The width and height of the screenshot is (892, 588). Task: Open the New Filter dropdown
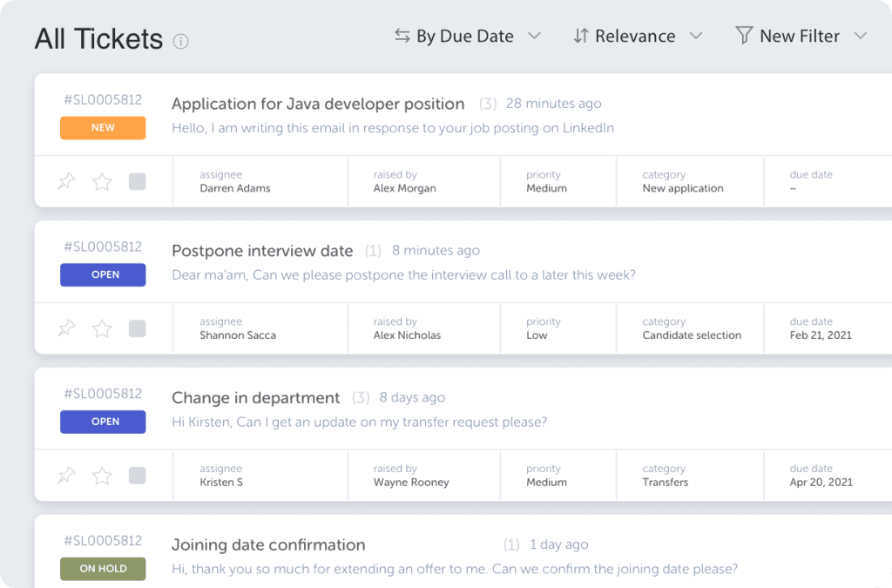[x=861, y=36]
